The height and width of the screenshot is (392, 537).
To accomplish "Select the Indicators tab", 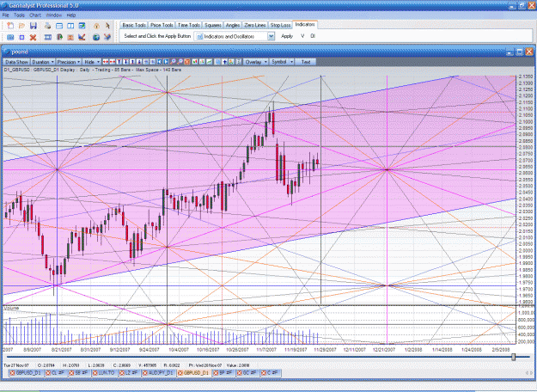I will 305,24.
